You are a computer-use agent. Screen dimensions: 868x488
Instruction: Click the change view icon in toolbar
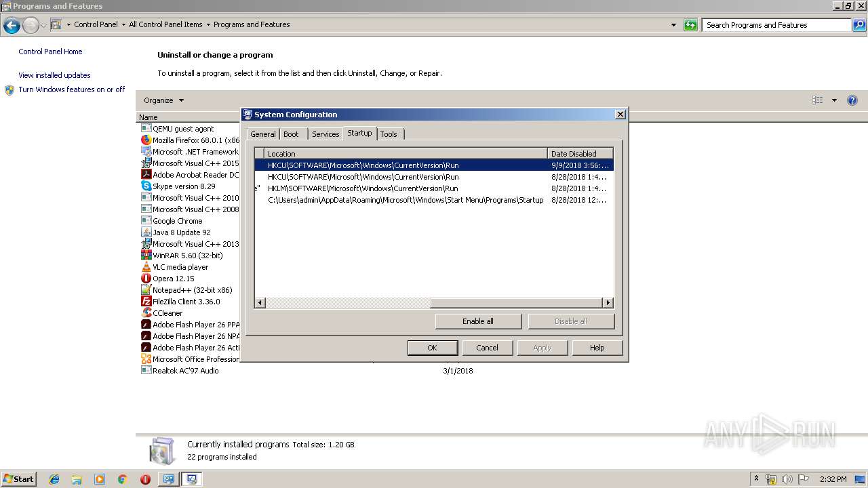pyautogui.click(x=818, y=100)
